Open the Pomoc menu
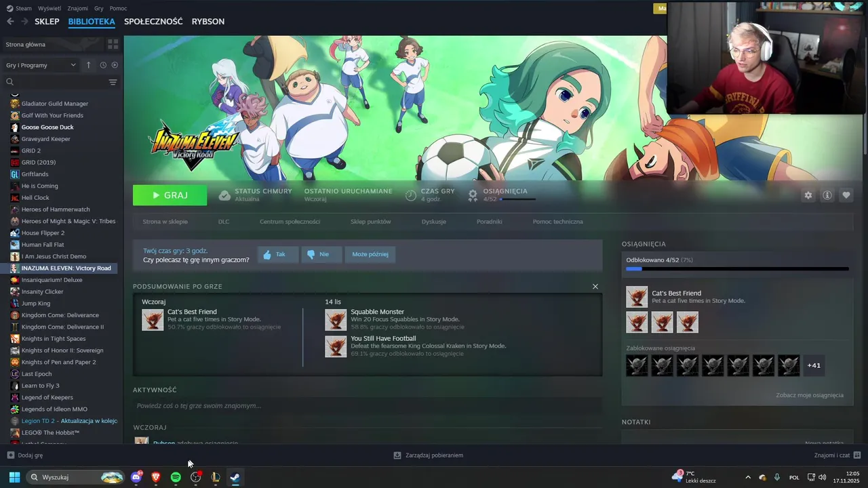 (x=119, y=8)
